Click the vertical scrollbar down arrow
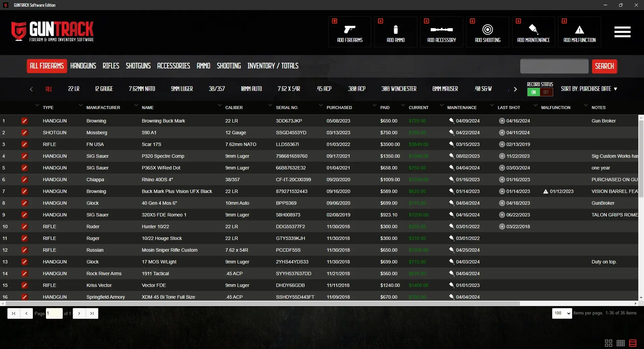The image size is (644, 349). click(x=641, y=298)
